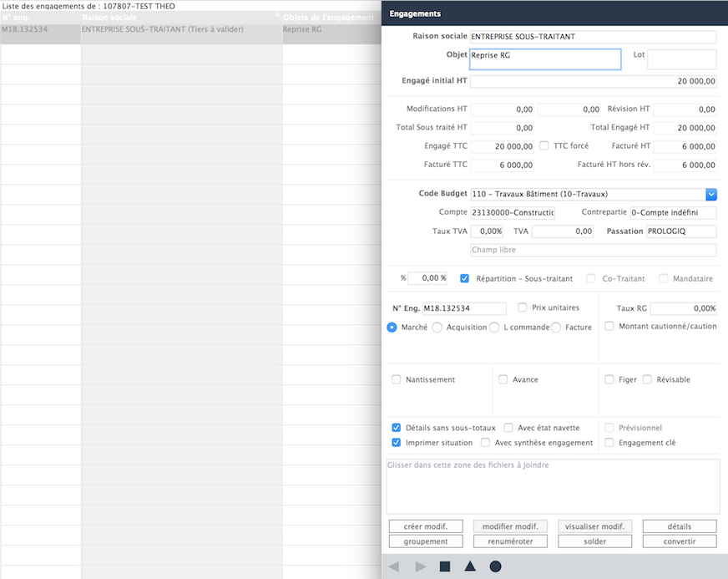The height and width of the screenshot is (579, 728).
Task: Click the Révision HT field
Action: [x=685, y=109]
